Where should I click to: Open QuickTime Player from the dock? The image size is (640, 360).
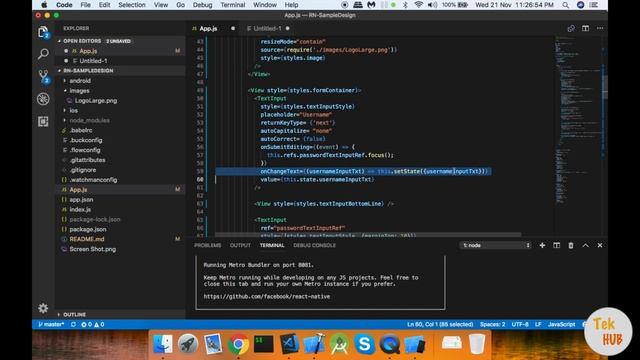(x=390, y=344)
